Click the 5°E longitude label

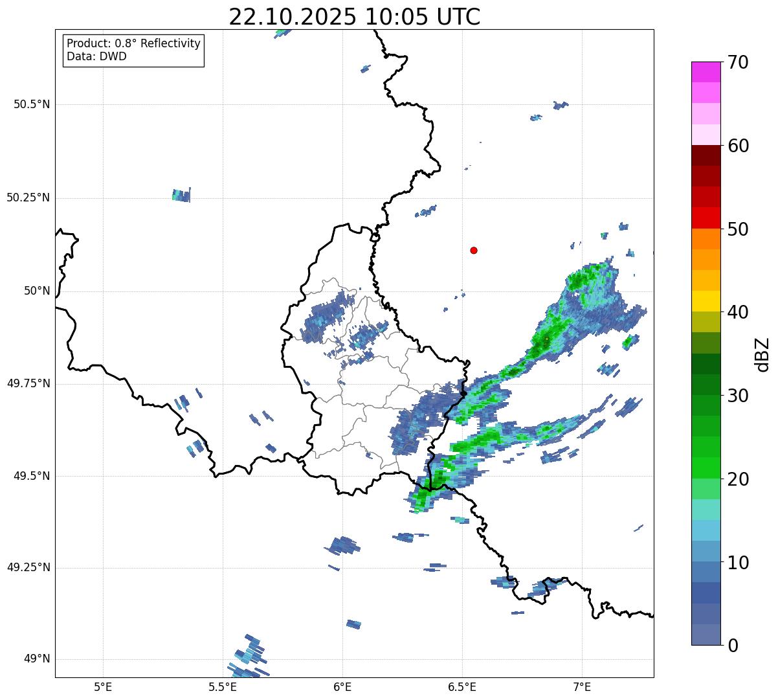tap(103, 686)
